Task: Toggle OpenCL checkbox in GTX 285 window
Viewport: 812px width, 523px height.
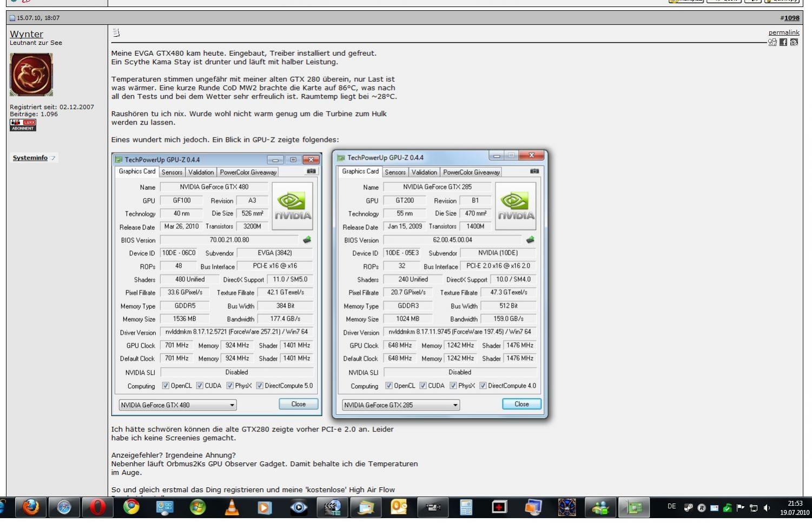Action: 389,386
